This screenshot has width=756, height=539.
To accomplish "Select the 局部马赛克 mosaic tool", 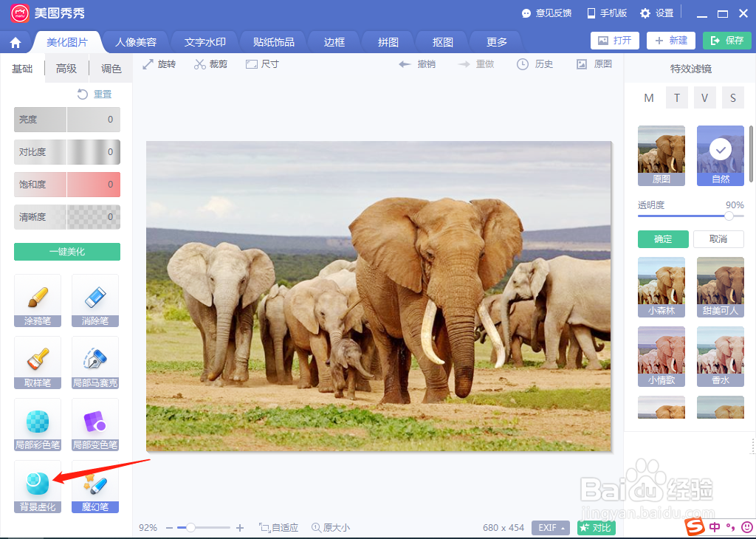I will 95,363.
